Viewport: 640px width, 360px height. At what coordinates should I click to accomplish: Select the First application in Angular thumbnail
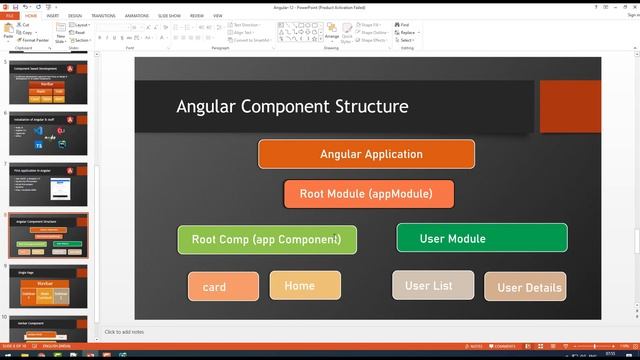pos(48,184)
